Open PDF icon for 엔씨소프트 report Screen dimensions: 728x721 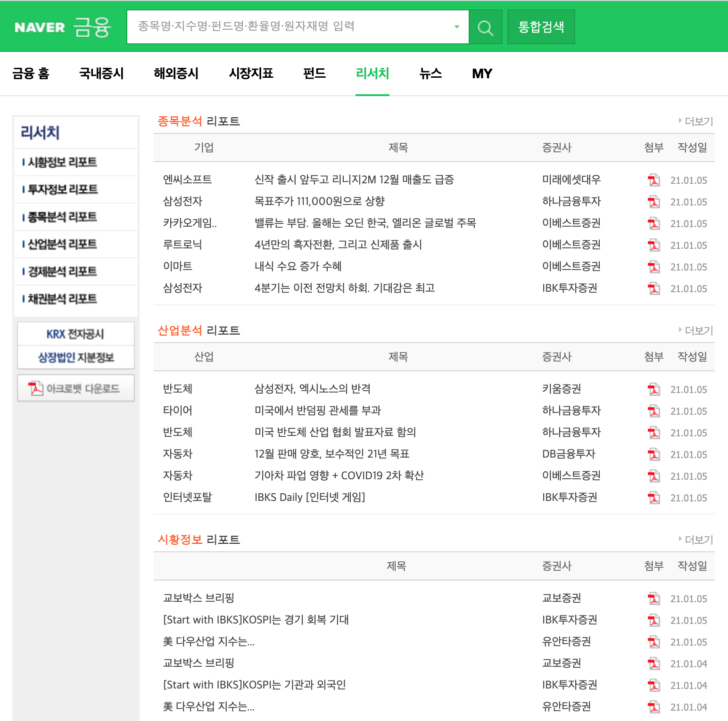click(654, 180)
